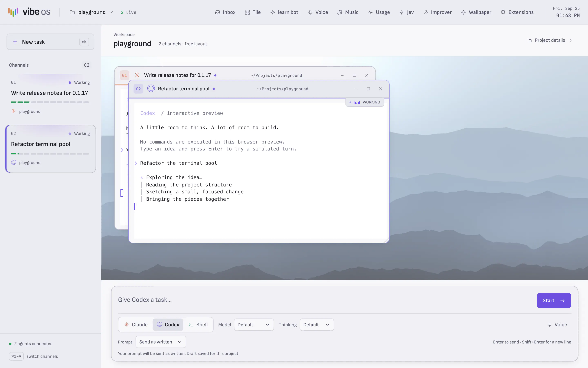
Task: Click the Voice microphone button in composer
Action: click(x=557, y=325)
